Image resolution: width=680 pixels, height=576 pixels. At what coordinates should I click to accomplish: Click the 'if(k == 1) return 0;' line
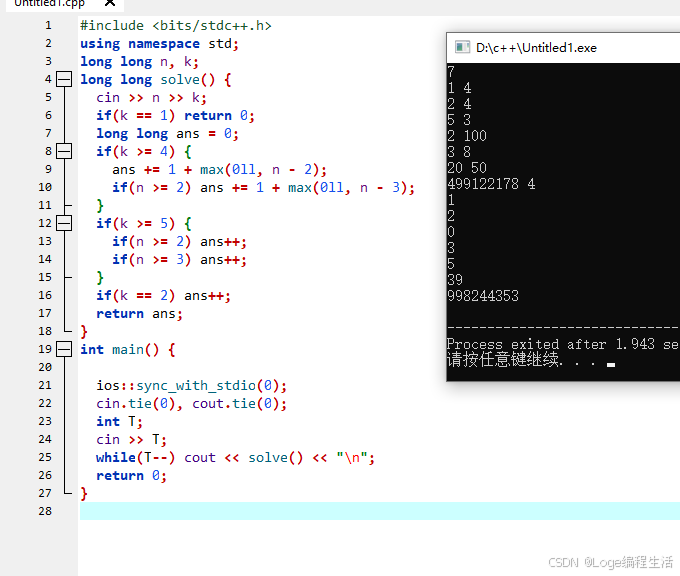pyautogui.click(x=175, y=115)
